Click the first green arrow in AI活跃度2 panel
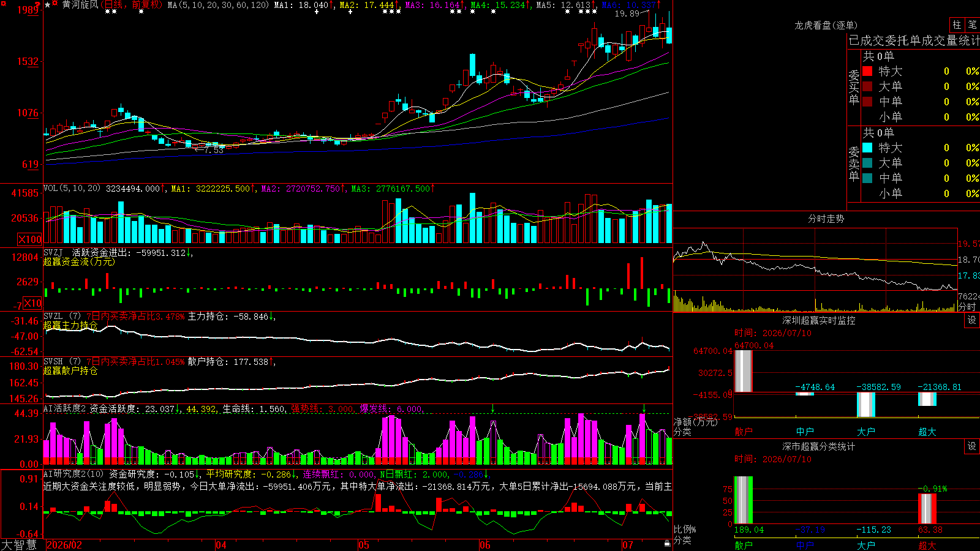Viewport: 980px width, 551px height. [492, 408]
